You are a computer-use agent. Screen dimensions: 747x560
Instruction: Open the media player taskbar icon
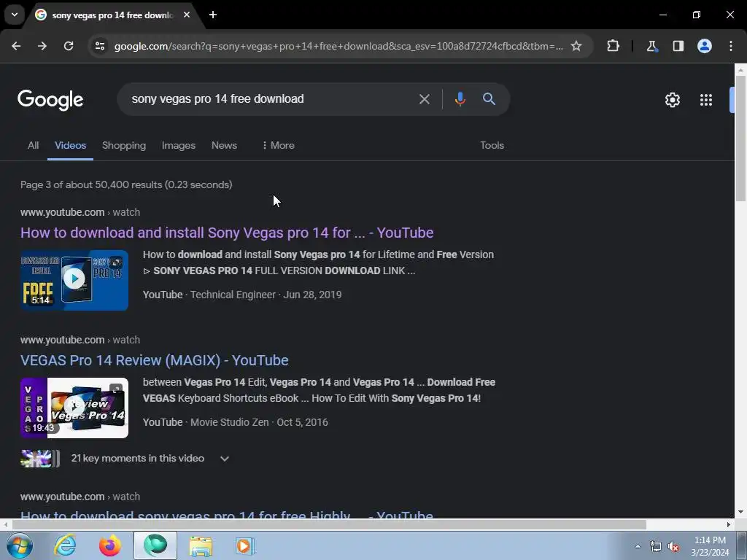(245, 545)
